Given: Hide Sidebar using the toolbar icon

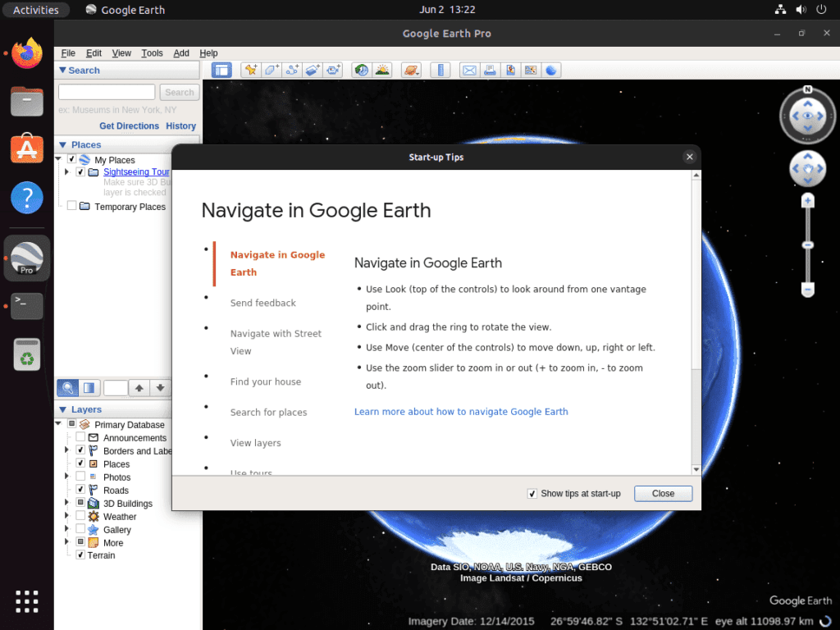Looking at the screenshot, I should (x=221, y=71).
